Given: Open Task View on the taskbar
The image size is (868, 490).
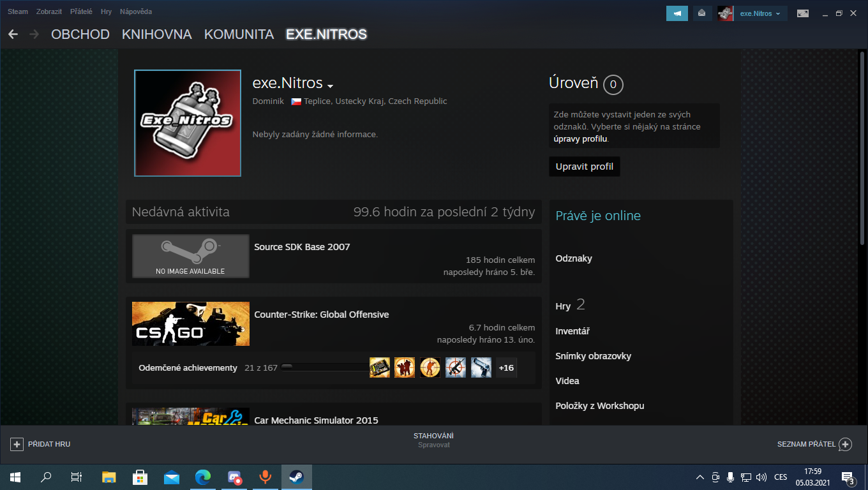Looking at the screenshot, I should [77, 477].
